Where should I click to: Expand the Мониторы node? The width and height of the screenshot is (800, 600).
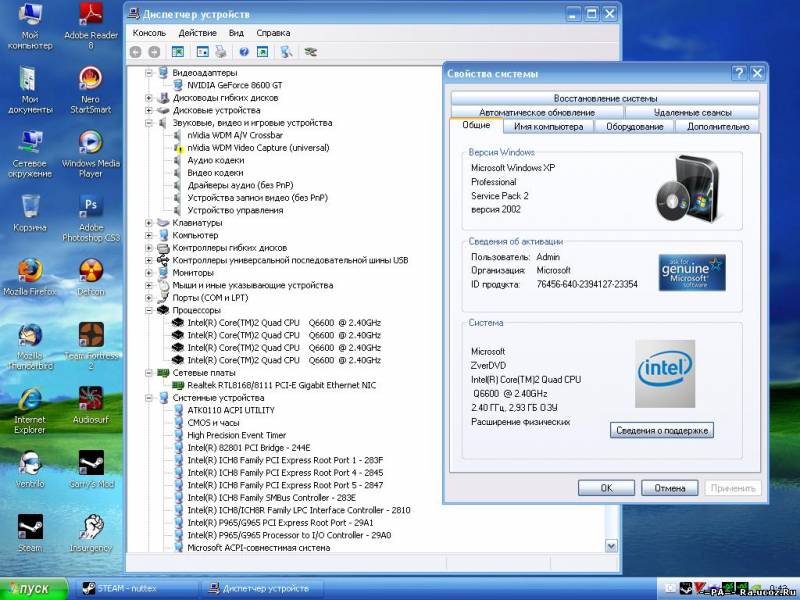pos(148,273)
